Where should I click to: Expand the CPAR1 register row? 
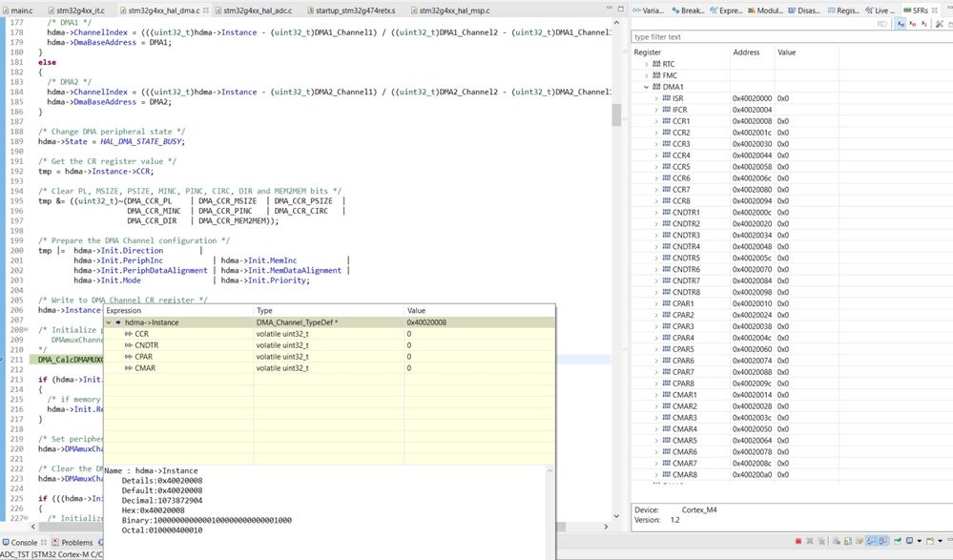[656, 303]
